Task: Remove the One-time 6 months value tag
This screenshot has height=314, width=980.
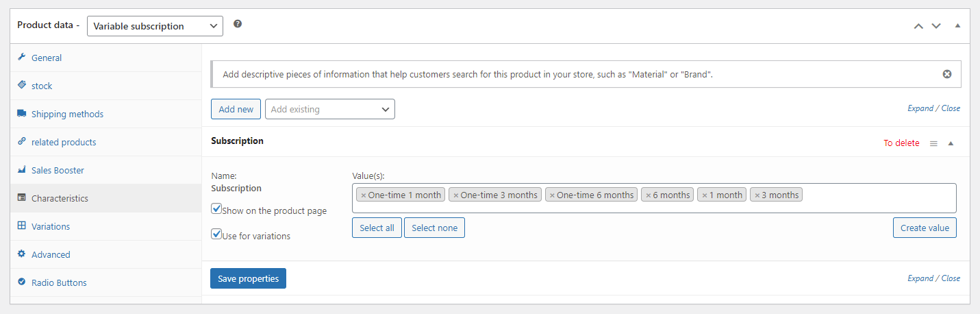Action: click(552, 195)
